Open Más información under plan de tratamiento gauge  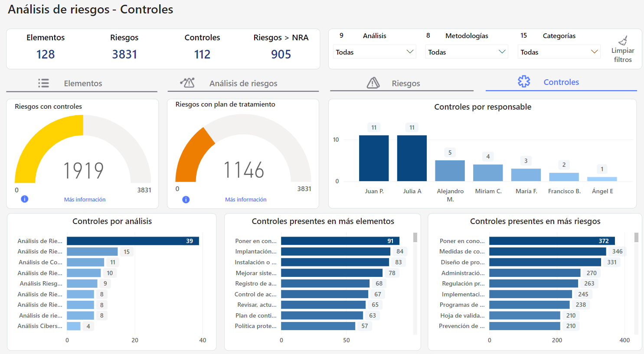coord(245,199)
